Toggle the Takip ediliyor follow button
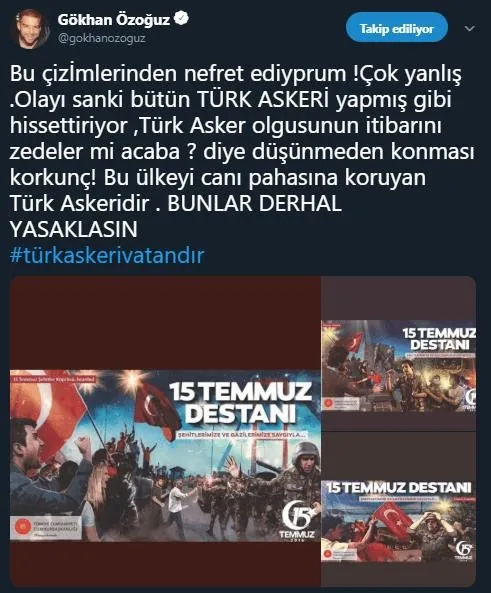This screenshot has height=593, width=491. (x=396, y=28)
